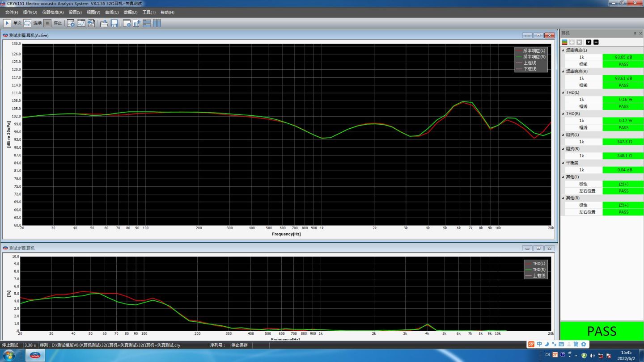Screen dimensions: 644x362
Task: Arrange windows with horizontal tile icon
Action: pyautogui.click(x=147, y=23)
